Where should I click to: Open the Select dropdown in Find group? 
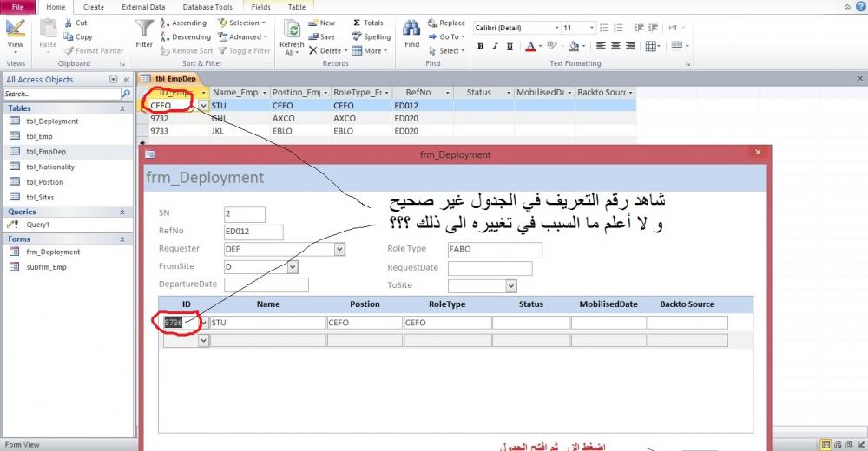click(447, 50)
